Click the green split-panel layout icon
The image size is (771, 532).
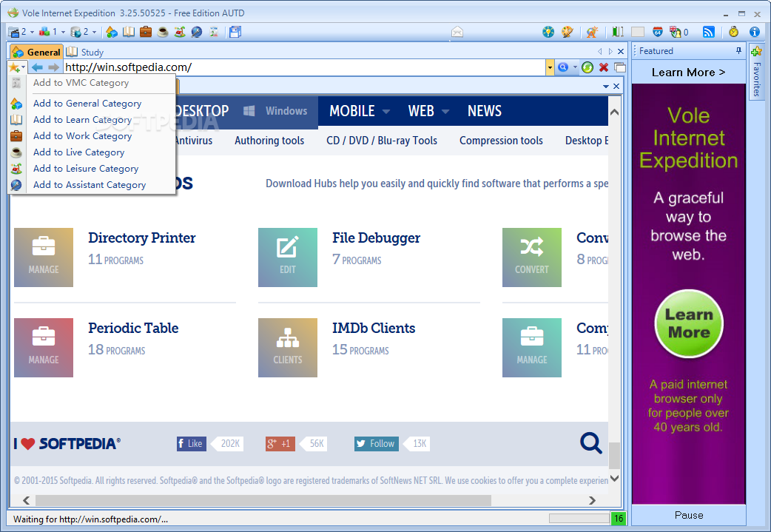click(618, 32)
